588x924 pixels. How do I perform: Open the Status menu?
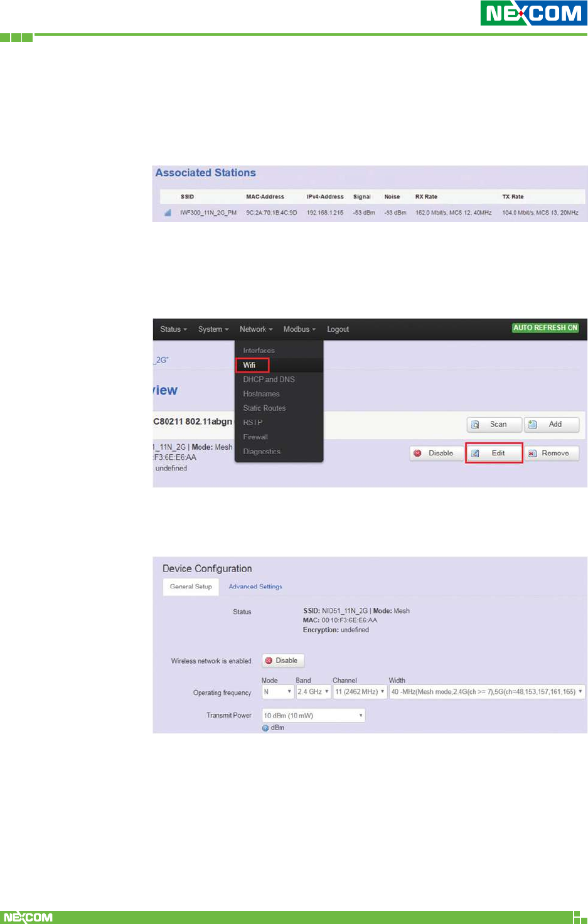point(173,329)
